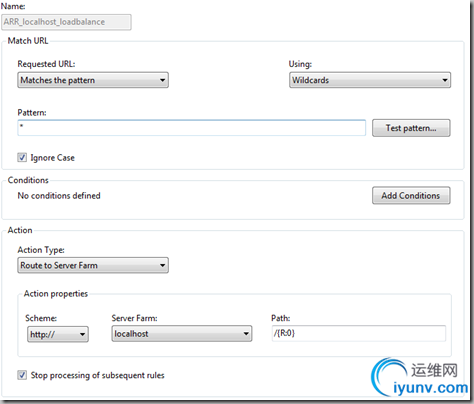The image size is (474, 404).
Task: Toggle the Ignore Case checkbox
Action: (x=22, y=157)
